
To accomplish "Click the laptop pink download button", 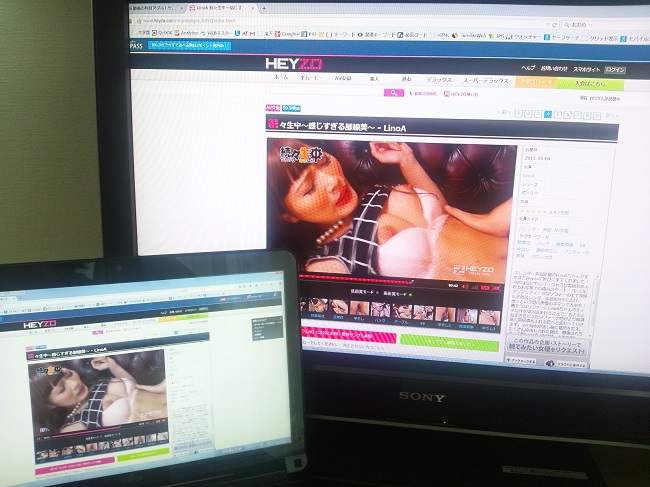I will [x=75, y=465].
